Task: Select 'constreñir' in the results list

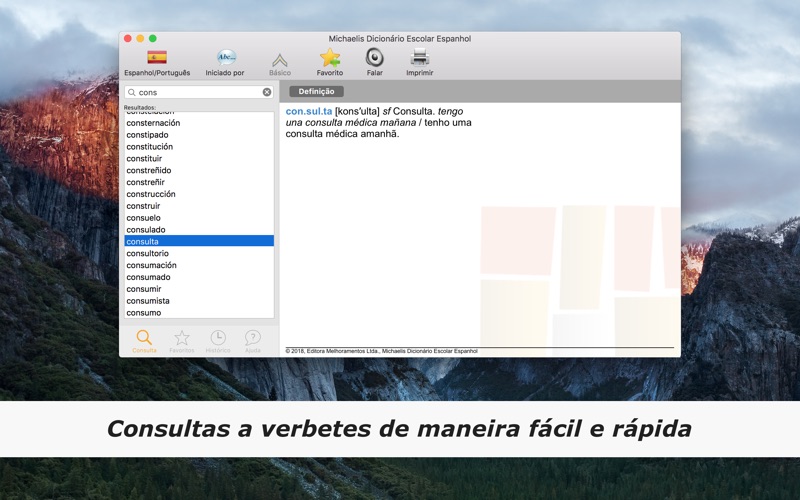Action: (199, 182)
